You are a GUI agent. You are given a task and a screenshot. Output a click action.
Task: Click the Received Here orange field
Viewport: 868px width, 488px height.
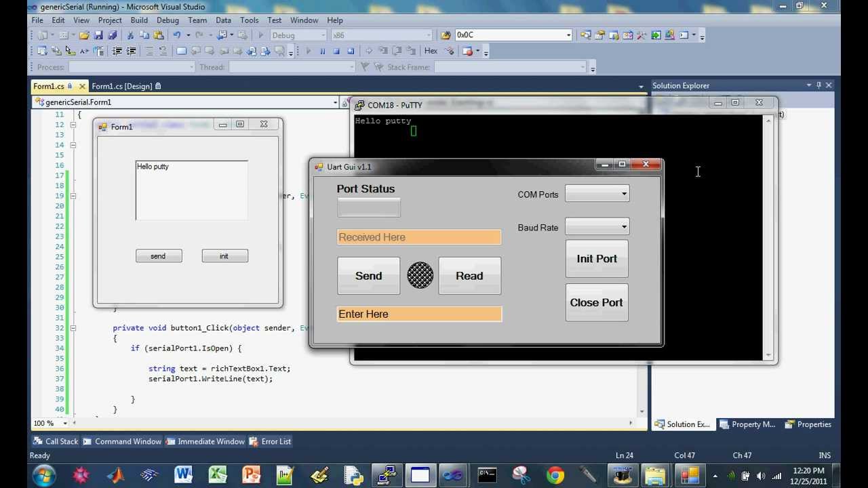[419, 237]
